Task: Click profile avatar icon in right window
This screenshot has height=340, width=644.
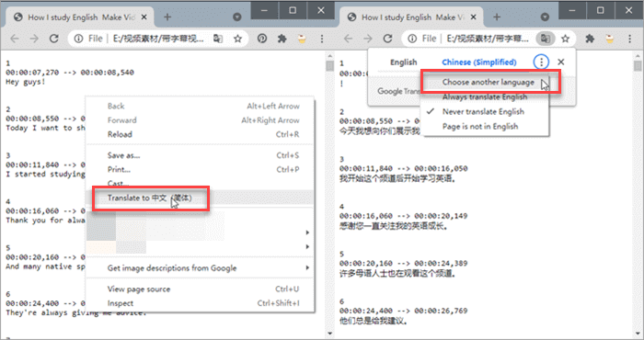Action: pyautogui.click(x=609, y=39)
